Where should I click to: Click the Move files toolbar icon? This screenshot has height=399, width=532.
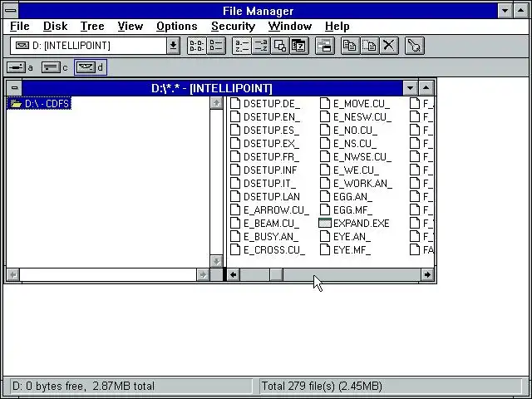pos(369,46)
